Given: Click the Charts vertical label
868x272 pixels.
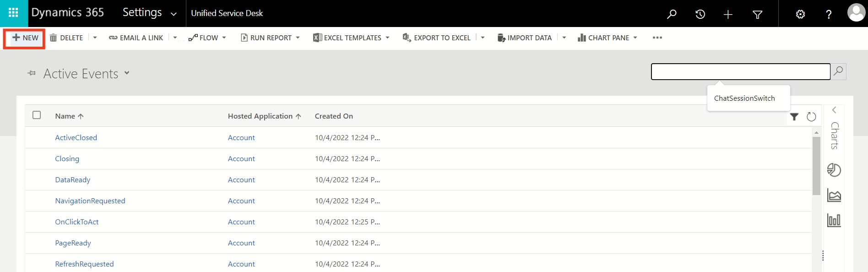Looking at the screenshot, I should click(x=835, y=136).
